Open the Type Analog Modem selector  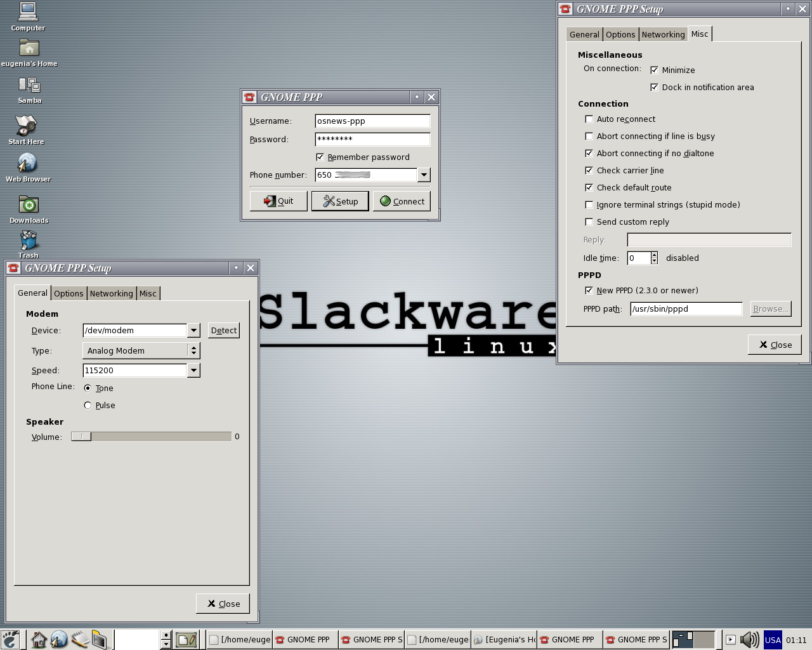[141, 350]
